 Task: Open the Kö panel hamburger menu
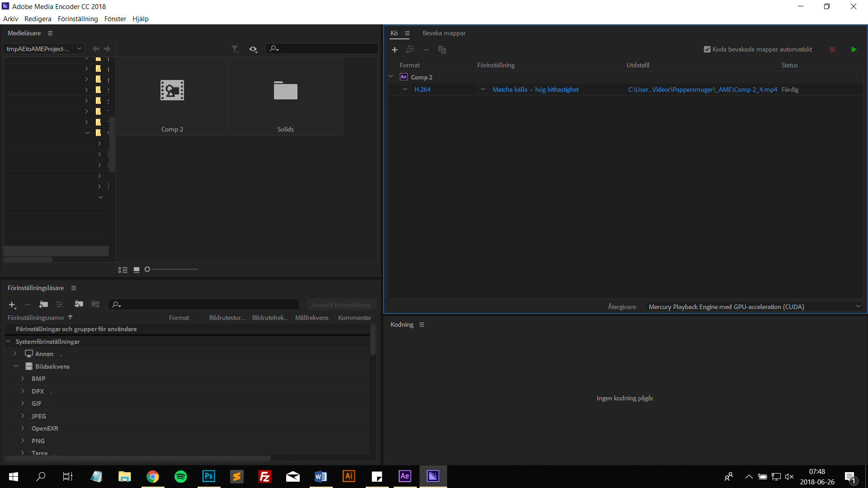pyautogui.click(x=407, y=33)
